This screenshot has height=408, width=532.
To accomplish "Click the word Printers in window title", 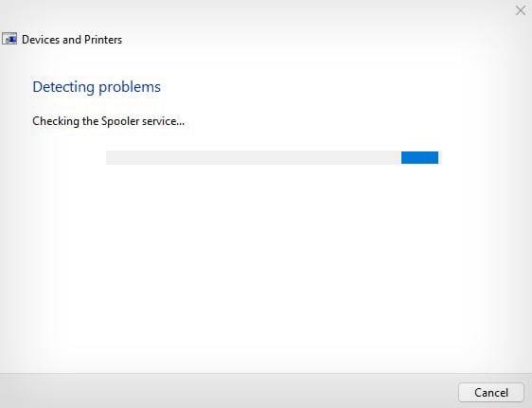I will (103, 40).
